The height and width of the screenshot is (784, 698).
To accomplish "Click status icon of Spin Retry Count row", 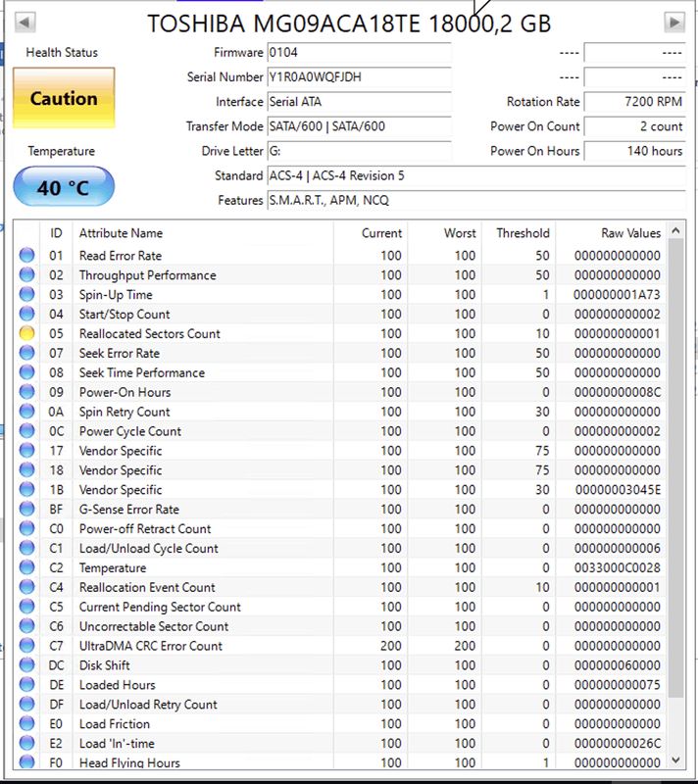I will pos(27,412).
